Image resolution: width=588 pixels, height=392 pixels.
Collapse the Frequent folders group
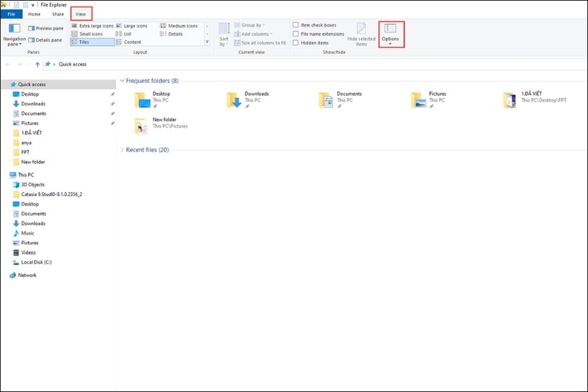click(x=122, y=81)
